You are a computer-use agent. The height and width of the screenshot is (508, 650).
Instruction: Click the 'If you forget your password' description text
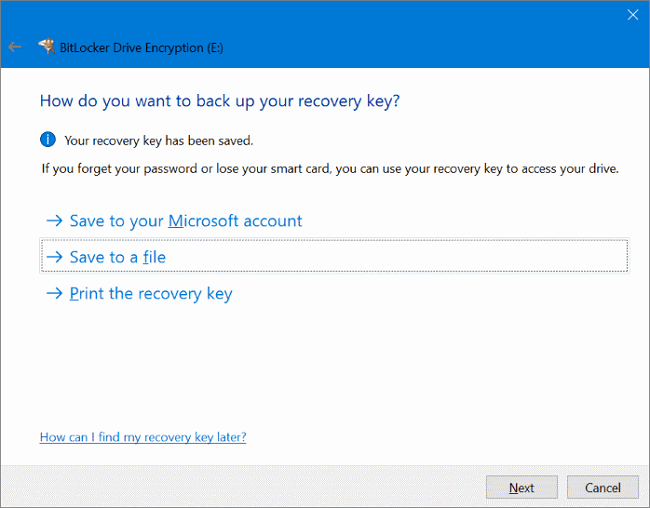pyautogui.click(x=330, y=169)
